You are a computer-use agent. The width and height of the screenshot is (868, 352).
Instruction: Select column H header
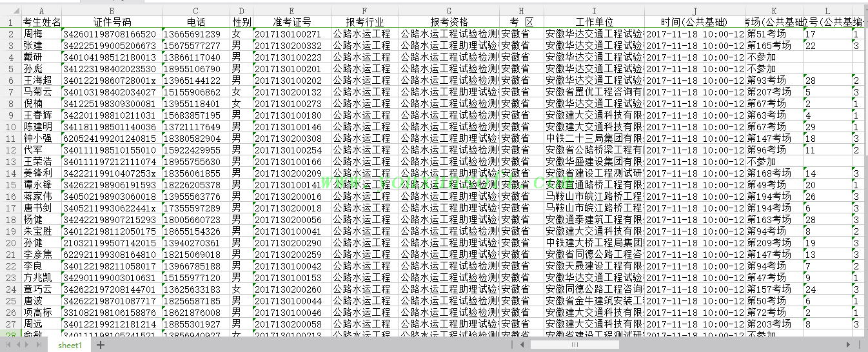pos(522,11)
